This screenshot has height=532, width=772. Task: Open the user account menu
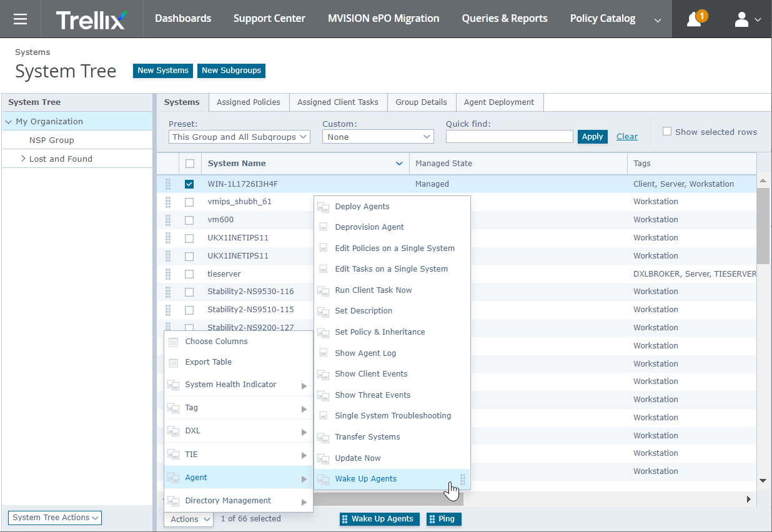pyautogui.click(x=747, y=19)
